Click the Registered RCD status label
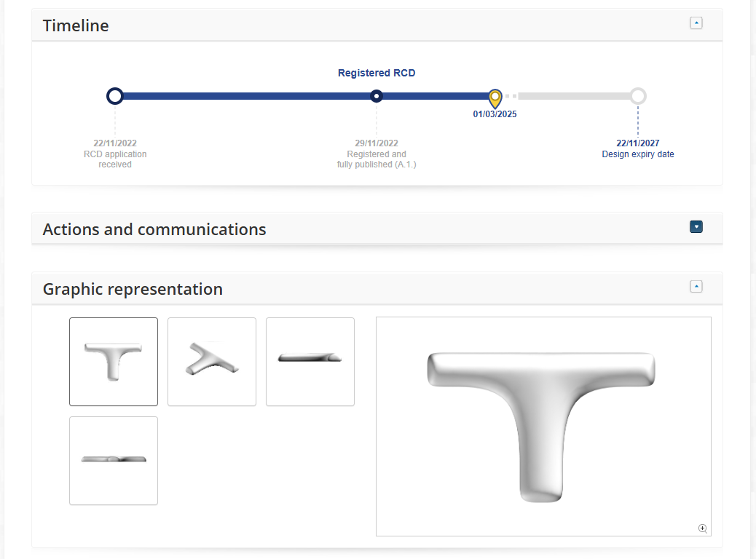The image size is (756, 559). click(377, 73)
